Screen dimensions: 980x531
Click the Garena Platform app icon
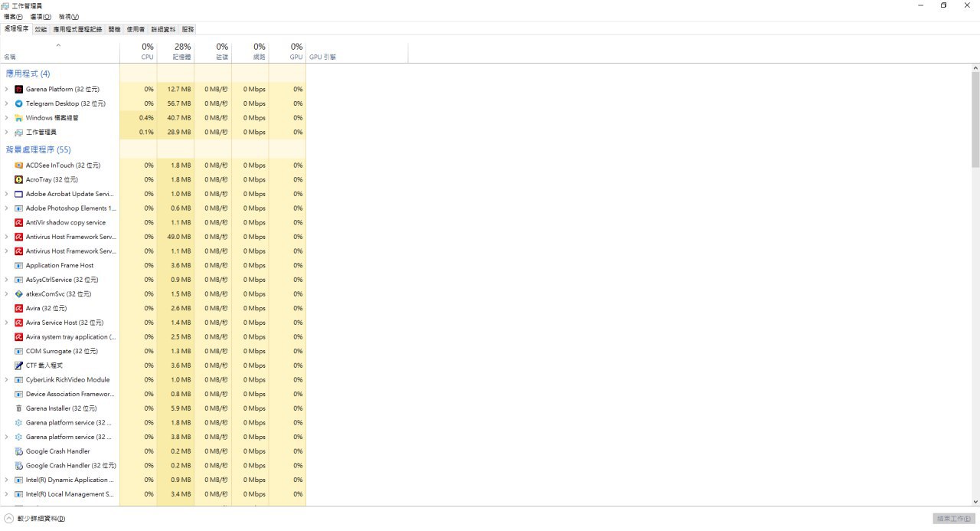click(19, 89)
